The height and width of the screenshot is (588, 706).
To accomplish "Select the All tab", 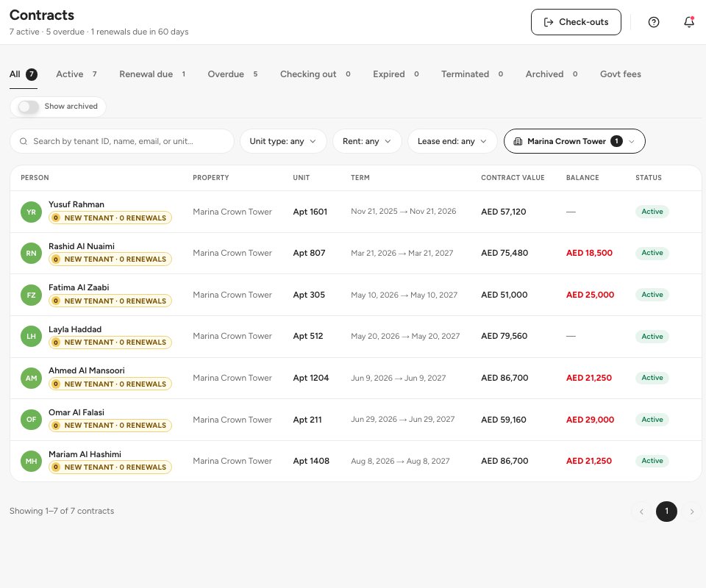I will (24, 74).
